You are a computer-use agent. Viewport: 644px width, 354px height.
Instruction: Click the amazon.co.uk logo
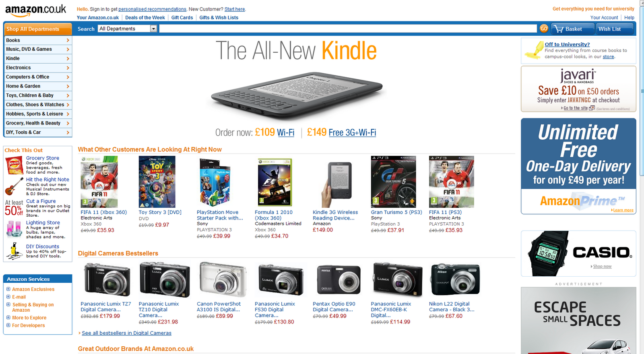tap(35, 10)
